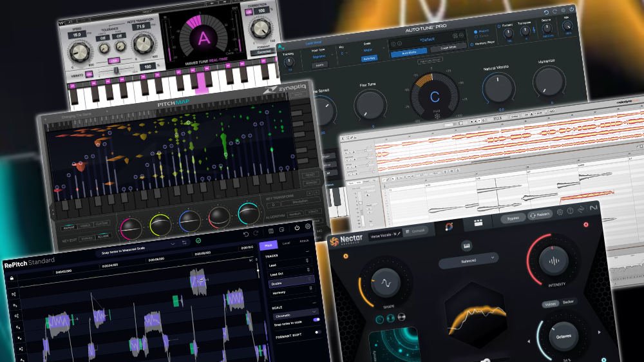Toggle RePitch Formant Shift switch
Viewport: 644px width, 362px height.
[x=317, y=332]
